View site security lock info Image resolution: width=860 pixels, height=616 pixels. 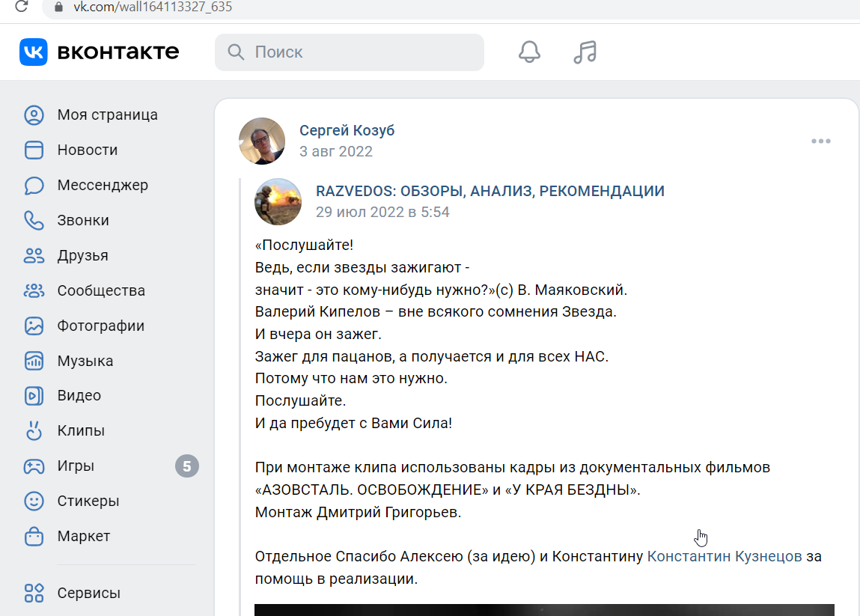58,7
